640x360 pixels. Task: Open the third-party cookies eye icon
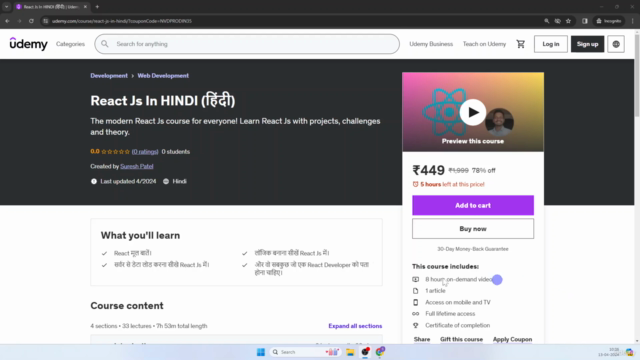(557, 21)
